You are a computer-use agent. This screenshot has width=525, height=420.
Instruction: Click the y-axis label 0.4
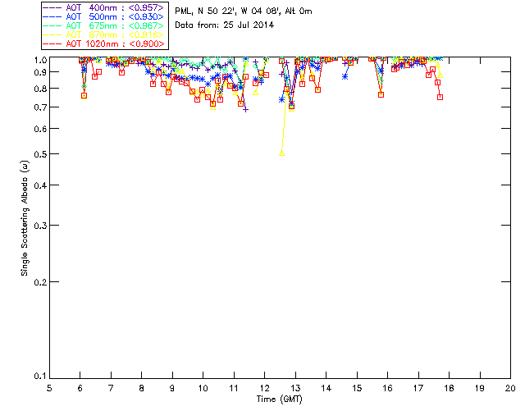point(40,185)
